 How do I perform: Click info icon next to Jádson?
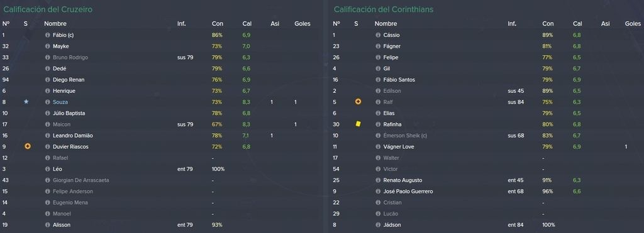click(x=378, y=225)
